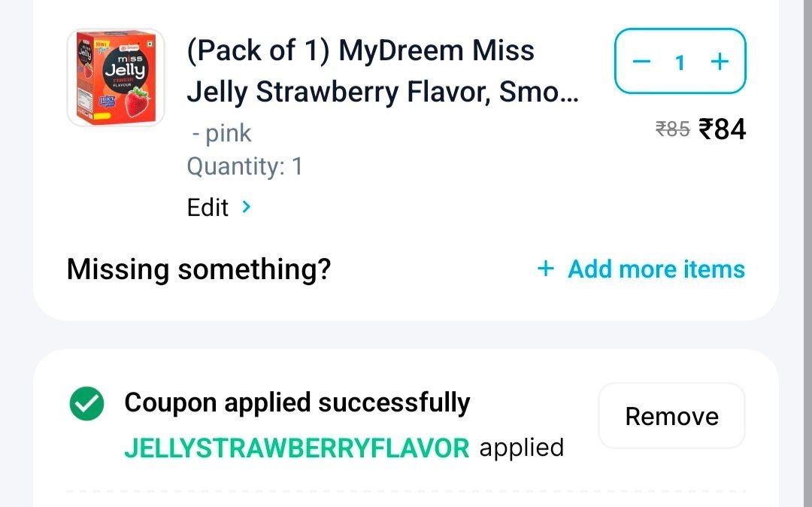Click the pink variant label
812x507 pixels.
click(222, 134)
